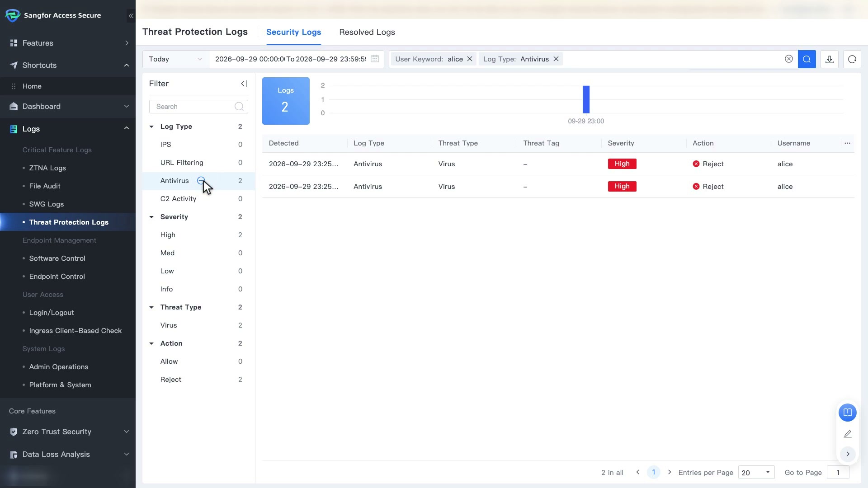The height and width of the screenshot is (488, 868).
Task: Open Software Control in sidebar
Action: (57, 258)
